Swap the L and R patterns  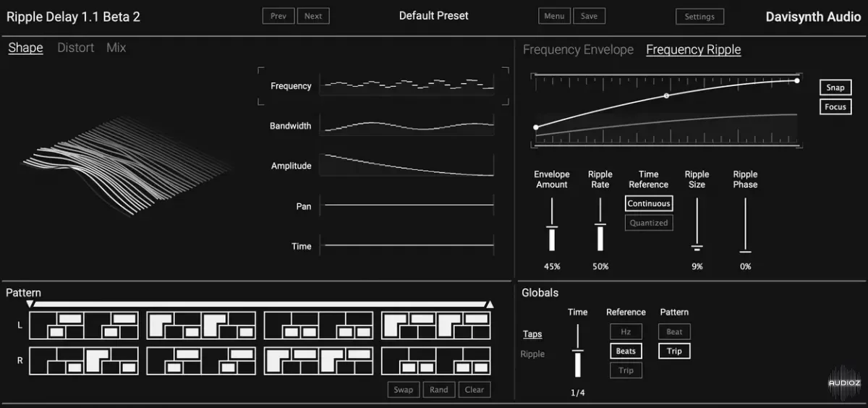coord(404,390)
